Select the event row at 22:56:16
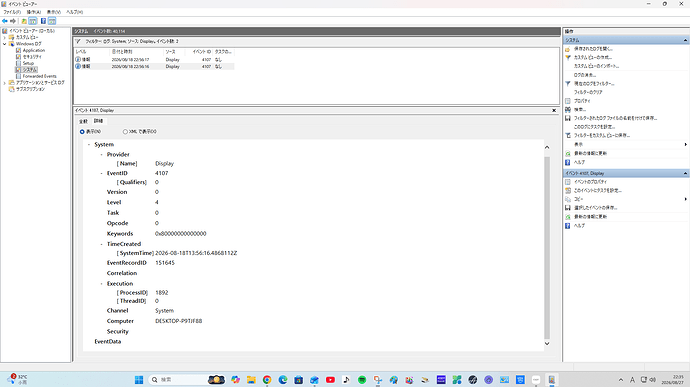The width and height of the screenshot is (690, 387). [x=154, y=66]
